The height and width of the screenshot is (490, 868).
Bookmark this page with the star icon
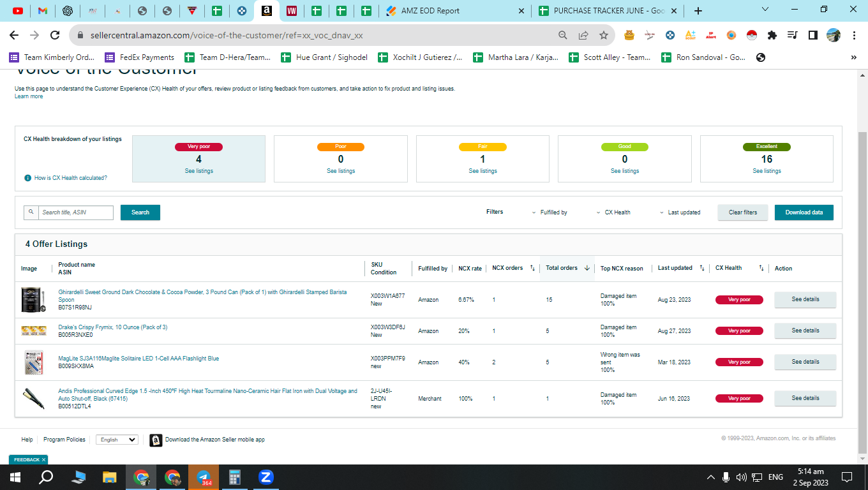tap(603, 35)
